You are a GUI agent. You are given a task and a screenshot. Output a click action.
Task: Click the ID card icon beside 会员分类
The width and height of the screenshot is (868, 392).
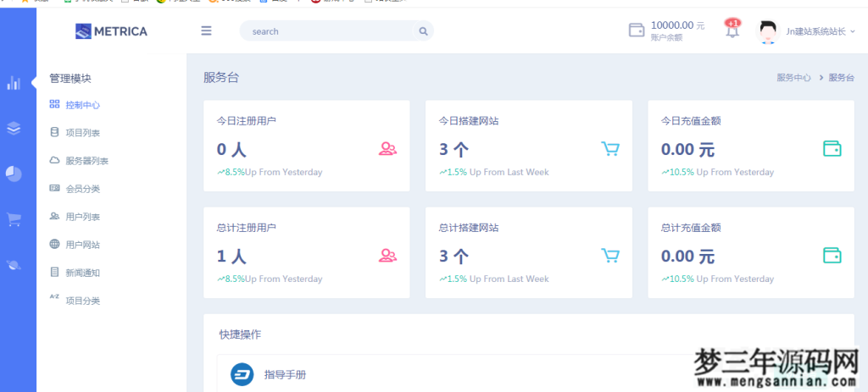(54, 188)
